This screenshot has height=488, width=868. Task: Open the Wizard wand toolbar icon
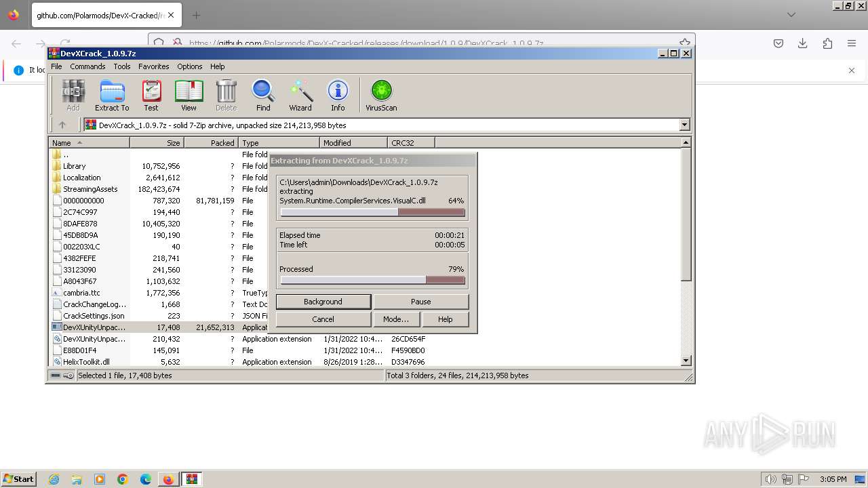coord(300,95)
